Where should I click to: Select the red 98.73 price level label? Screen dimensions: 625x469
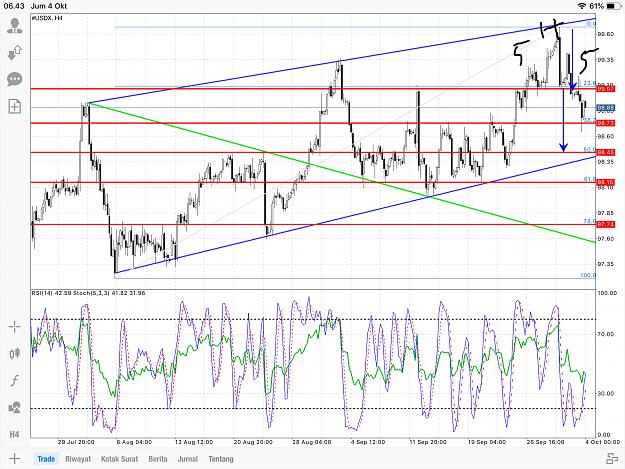(605, 123)
